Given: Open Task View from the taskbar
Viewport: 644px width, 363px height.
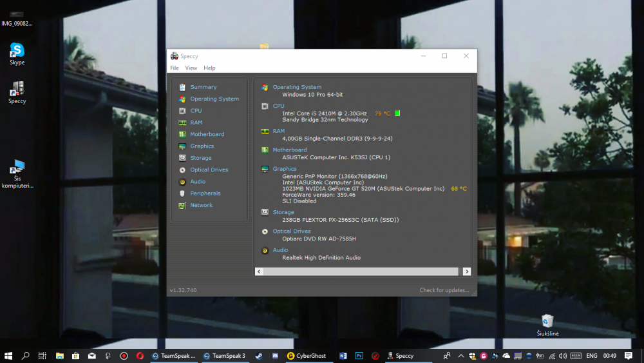Looking at the screenshot, I should pos(43,356).
